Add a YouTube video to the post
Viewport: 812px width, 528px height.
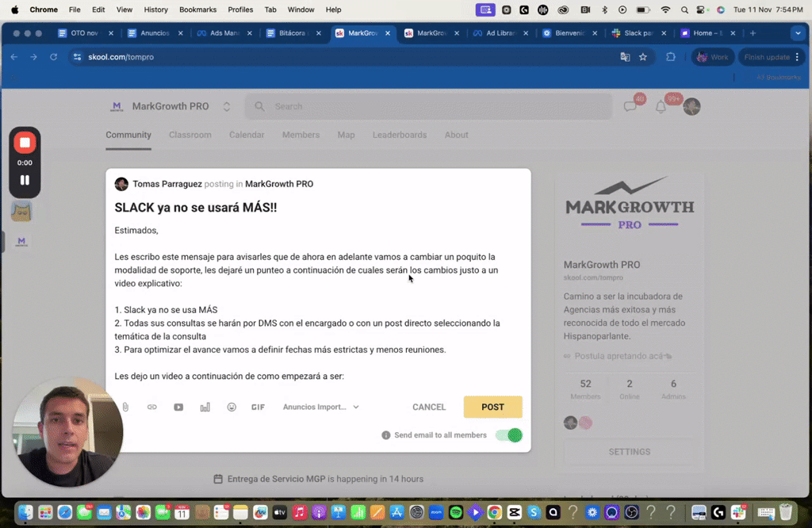click(178, 407)
